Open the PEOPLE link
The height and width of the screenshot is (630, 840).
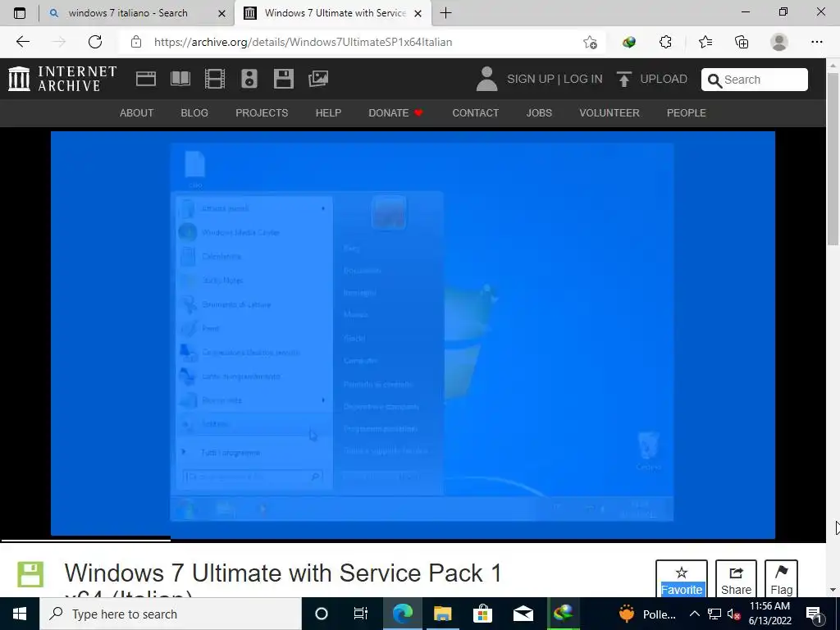tap(687, 113)
